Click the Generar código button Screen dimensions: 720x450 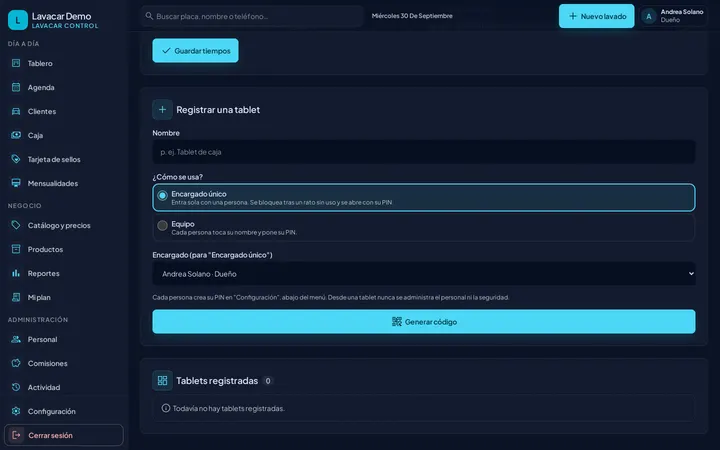424,321
